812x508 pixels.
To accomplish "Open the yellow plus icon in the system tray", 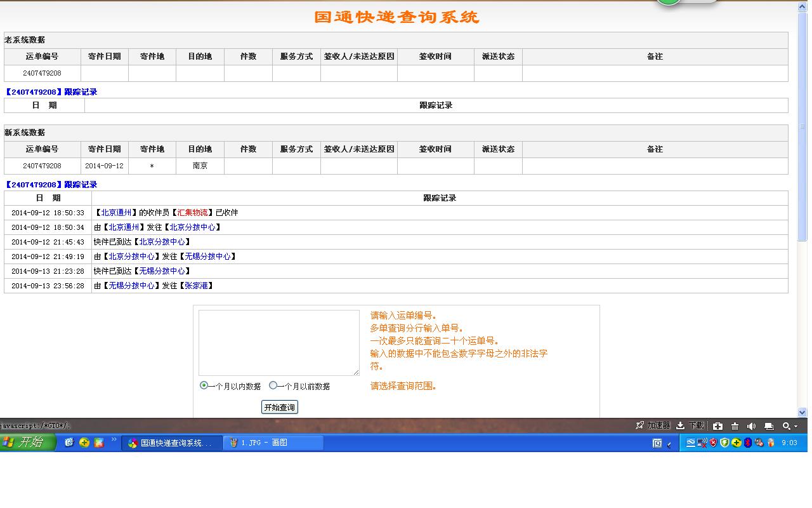I will [x=736, y=443].
